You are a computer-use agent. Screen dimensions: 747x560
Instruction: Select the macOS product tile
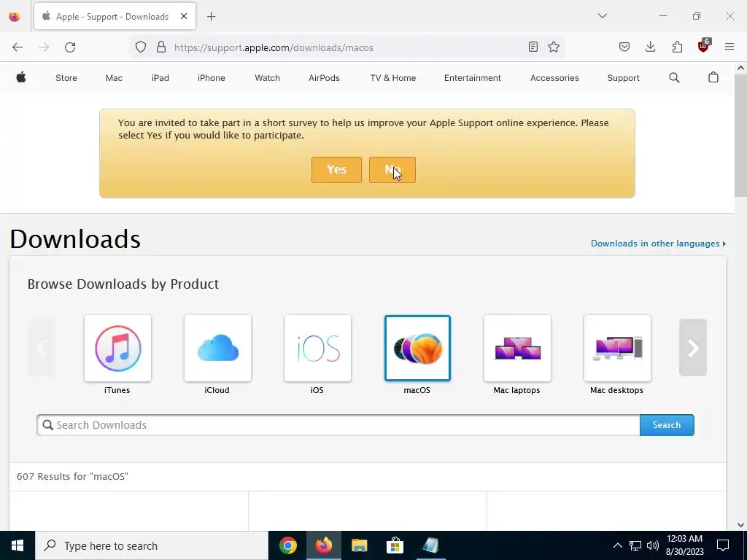coord(417,348)
